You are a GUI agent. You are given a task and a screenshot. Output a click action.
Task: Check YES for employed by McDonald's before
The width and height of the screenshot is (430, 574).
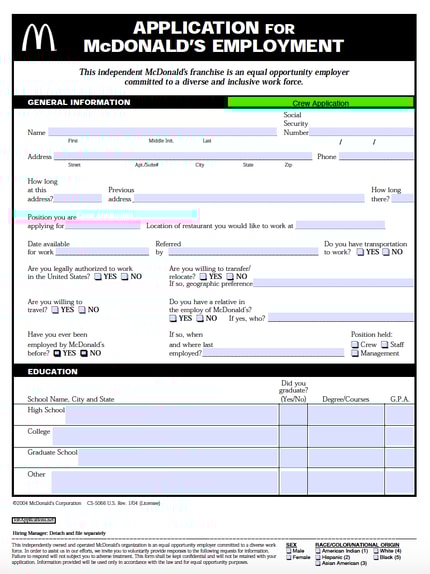(57, 353)
